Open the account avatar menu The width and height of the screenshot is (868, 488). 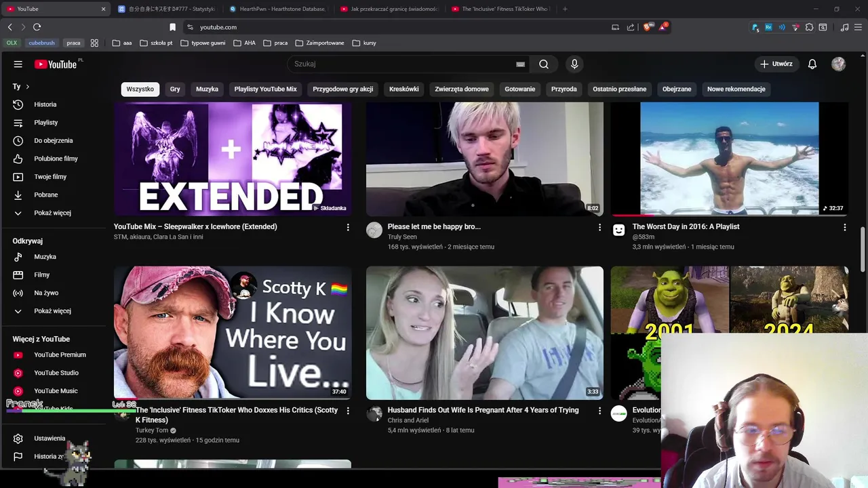tap(839, 64)
